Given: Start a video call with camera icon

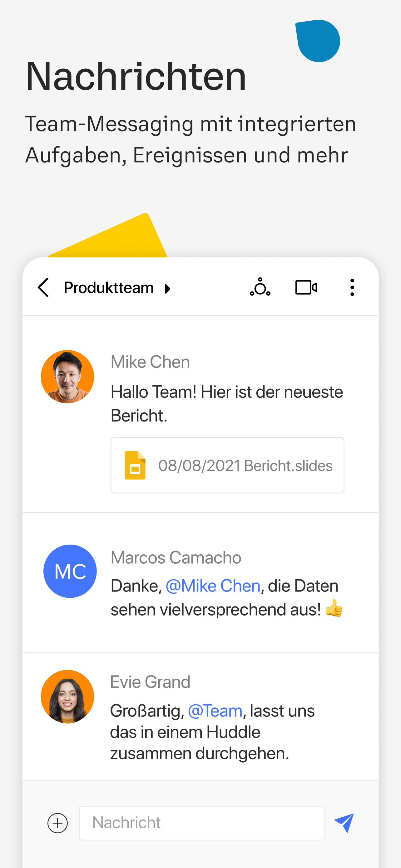Looking at the screenshot, I should (x=306, y=287).
